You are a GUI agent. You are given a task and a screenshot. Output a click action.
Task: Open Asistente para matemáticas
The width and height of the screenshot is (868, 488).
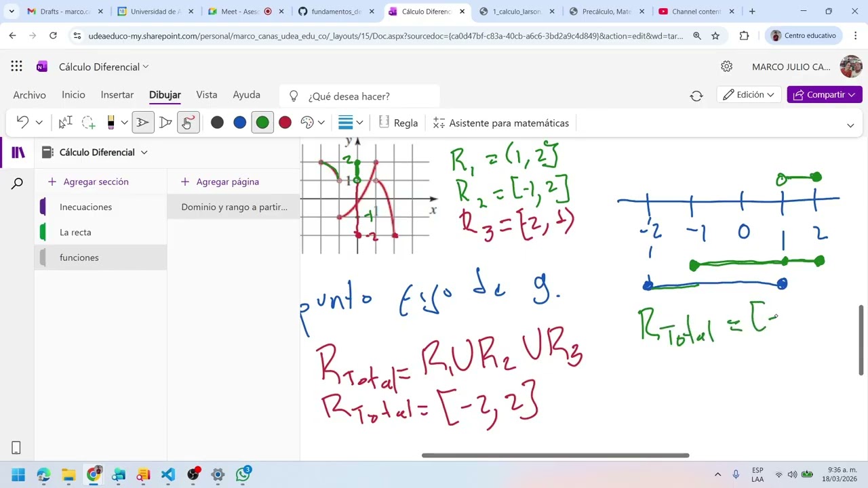[501, 123]
